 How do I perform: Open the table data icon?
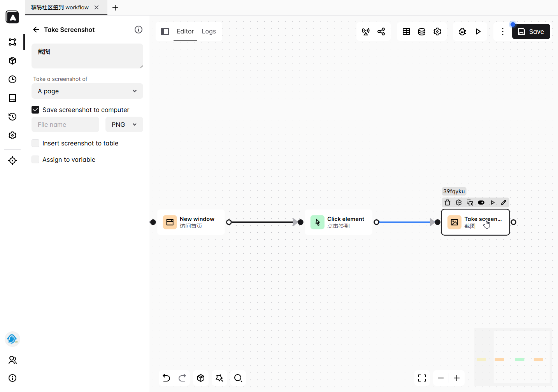click(406, 31)
